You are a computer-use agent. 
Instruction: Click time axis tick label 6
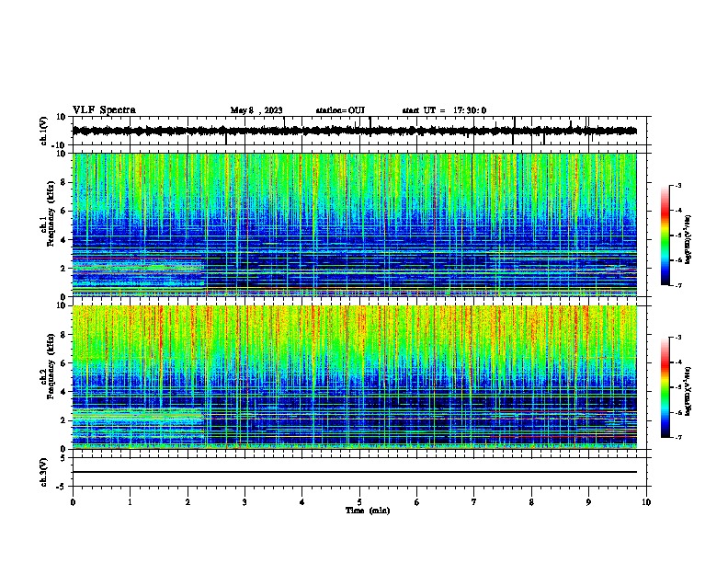click(x=417, y=502)
